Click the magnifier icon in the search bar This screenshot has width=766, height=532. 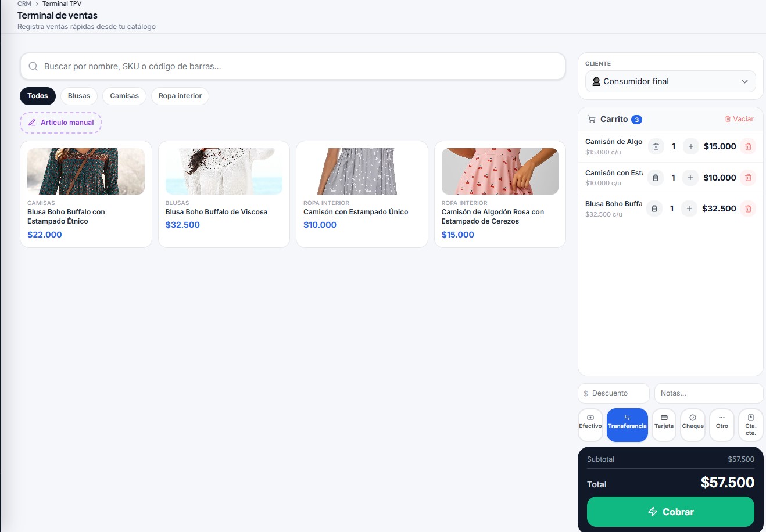(x=33, y=66)
